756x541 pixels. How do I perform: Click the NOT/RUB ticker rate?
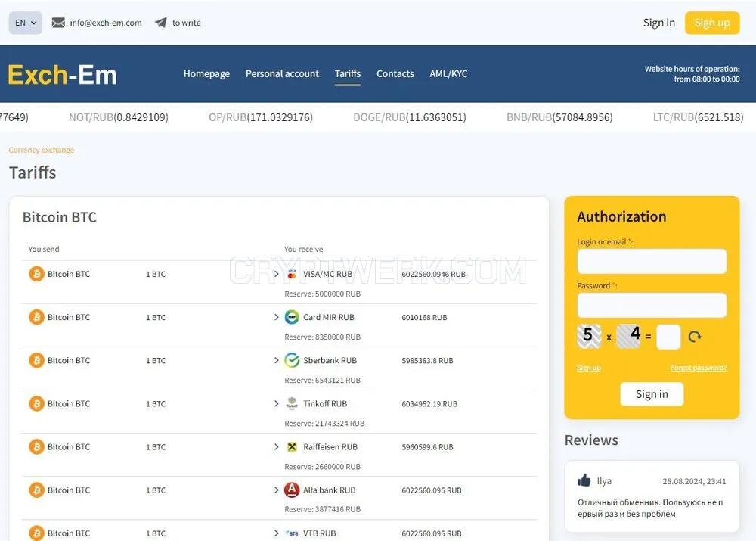(119, 117)
